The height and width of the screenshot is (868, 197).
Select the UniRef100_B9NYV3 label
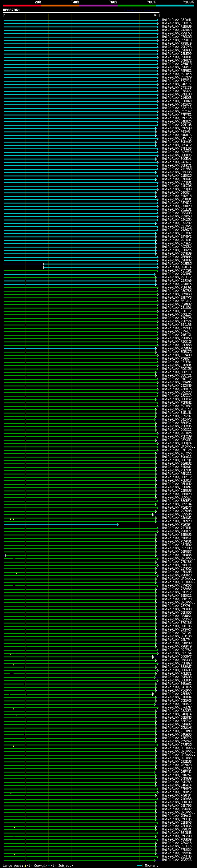[176, 297]
